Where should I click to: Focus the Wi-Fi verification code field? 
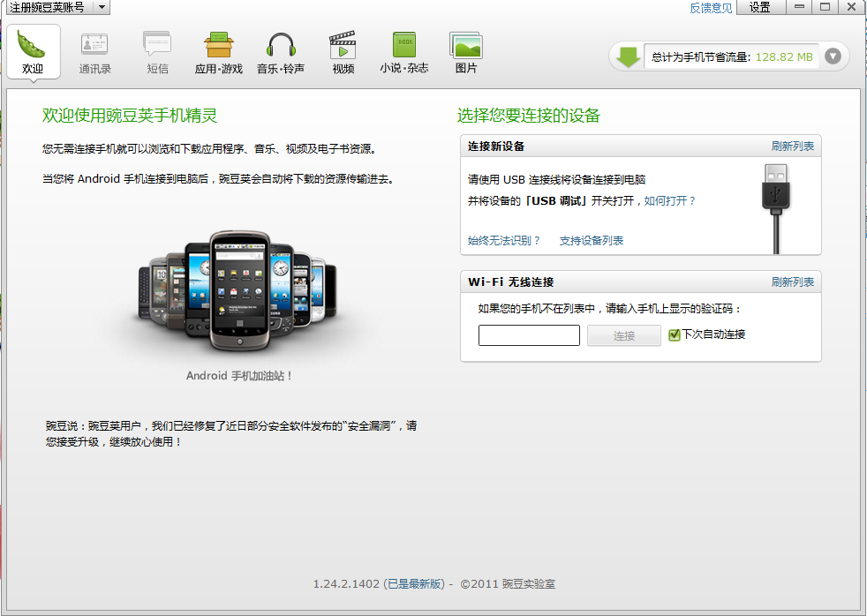tap(529, 335)
